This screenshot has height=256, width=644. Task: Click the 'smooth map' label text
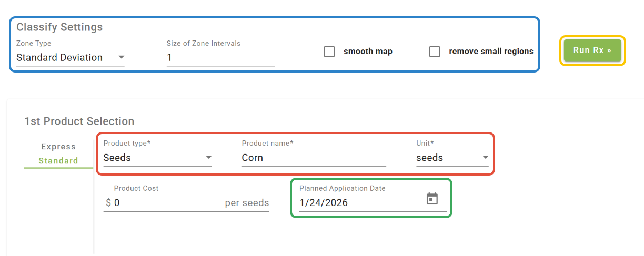368,52
